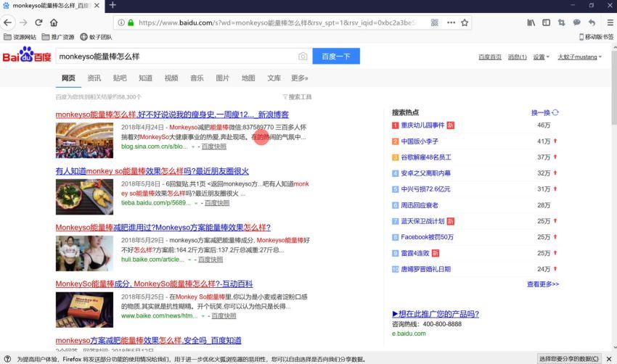Click the 百度一下 search button
The width and height of the screenshot is (617, 364).
[336, 57]
